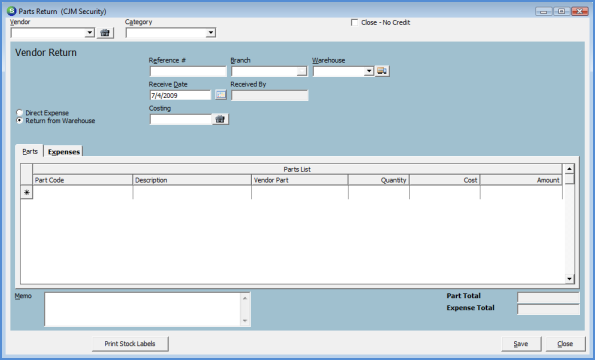Click the Print Stock Labels button
The image size is (595, 360).
[130, 344]
